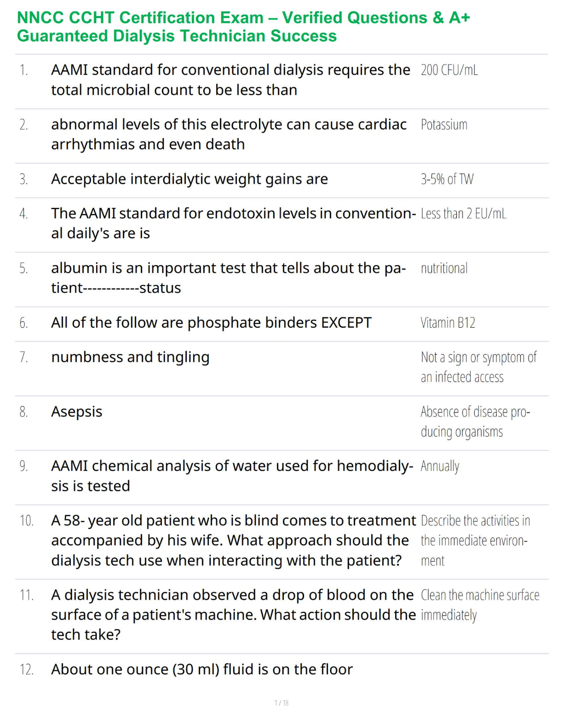
Task: Click question 2 about cardiac arrhythmias electrolyte
Action: 228,134
